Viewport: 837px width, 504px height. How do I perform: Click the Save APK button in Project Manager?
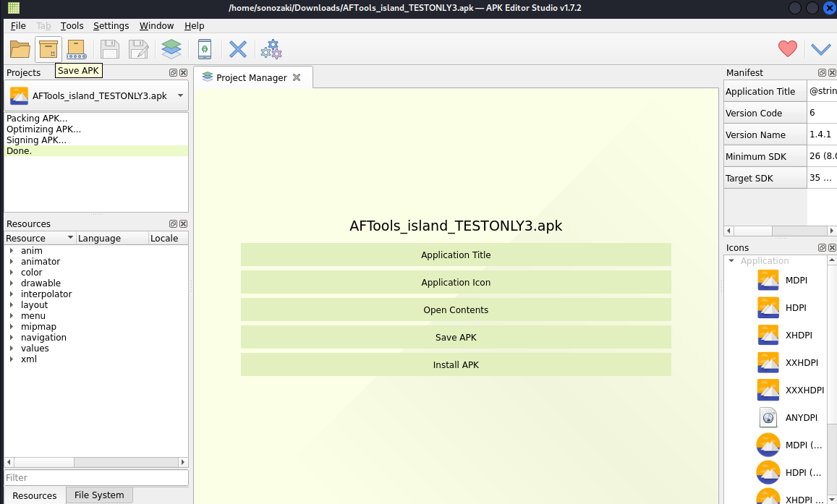point(456,337)
